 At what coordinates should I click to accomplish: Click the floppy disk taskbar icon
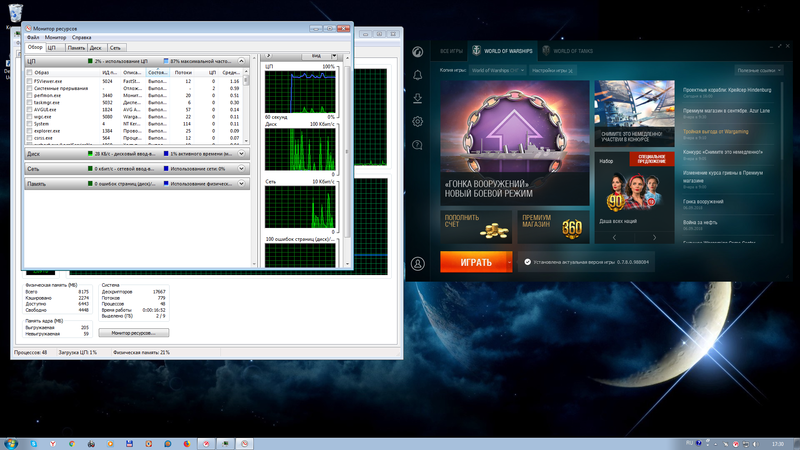pos(129,444)
